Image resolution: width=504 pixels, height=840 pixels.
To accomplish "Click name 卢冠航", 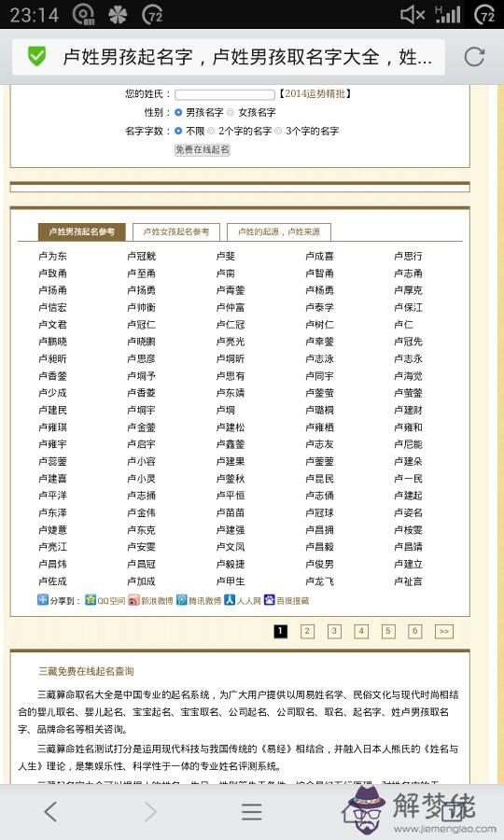I will click(x=141, y=256).
